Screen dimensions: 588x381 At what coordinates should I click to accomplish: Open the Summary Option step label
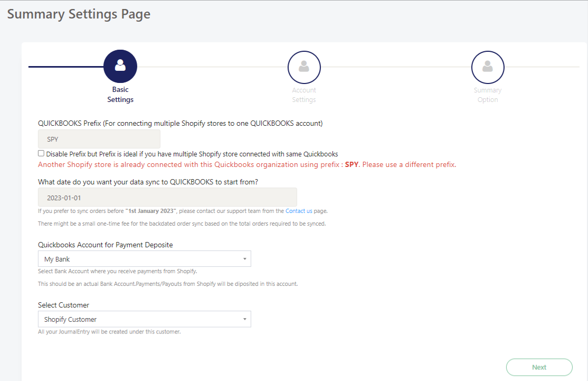click(x=488, y=95)
